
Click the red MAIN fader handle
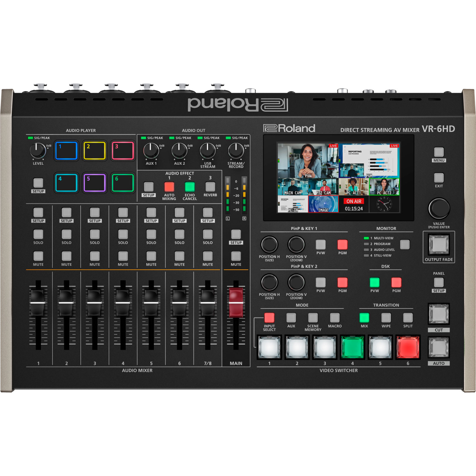[x=236, y=302]
